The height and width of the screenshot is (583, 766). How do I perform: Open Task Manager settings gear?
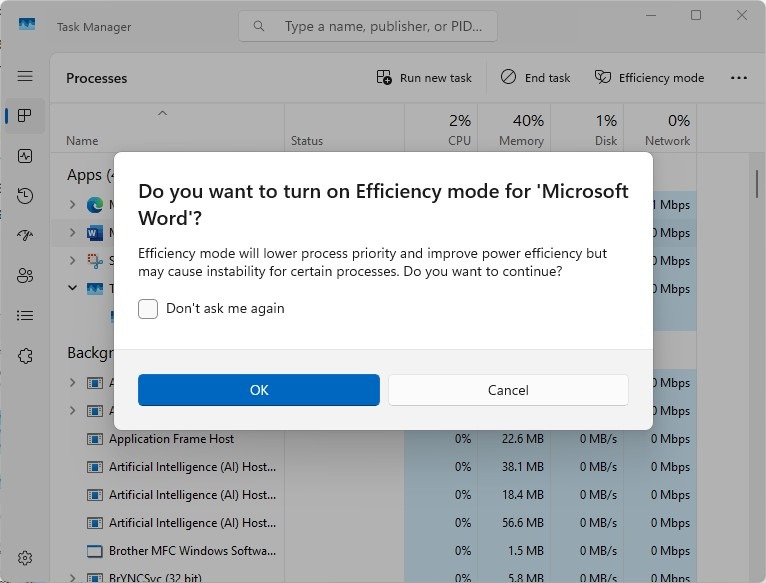point(25,558)
